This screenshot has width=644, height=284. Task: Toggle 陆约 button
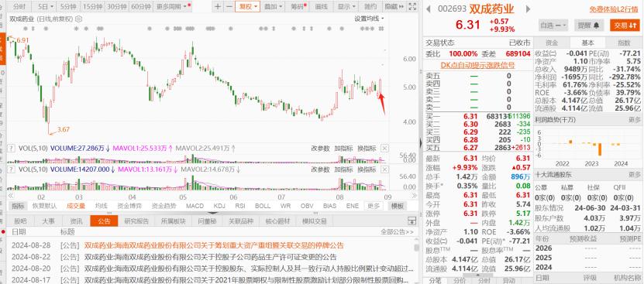tap(370, 6)
